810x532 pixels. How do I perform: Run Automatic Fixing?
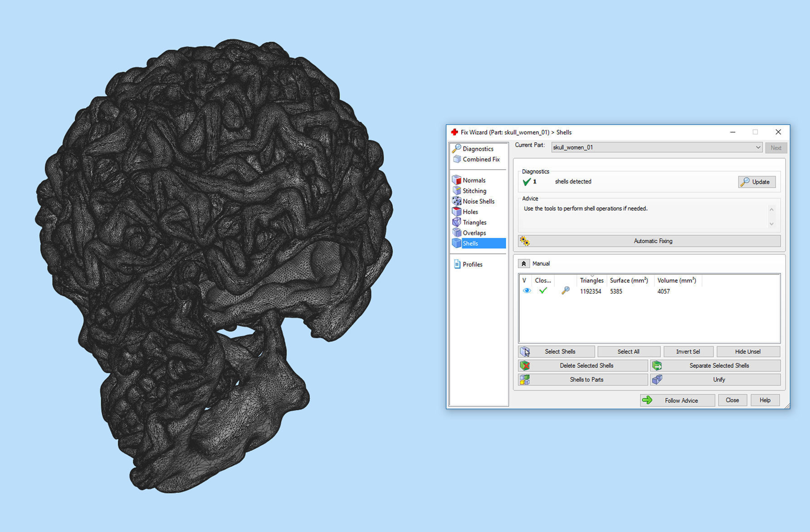pyautogui.click(x=649, y=241)
